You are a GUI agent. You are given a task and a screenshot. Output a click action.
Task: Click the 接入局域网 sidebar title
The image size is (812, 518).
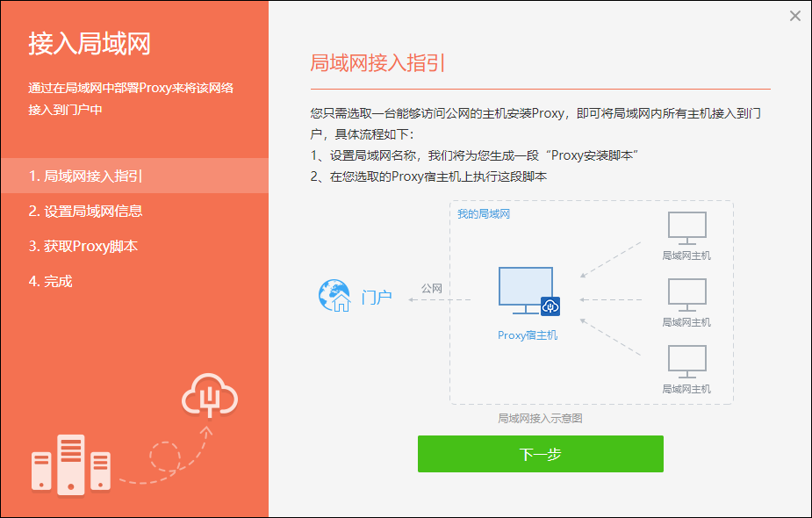coord(90,43)
